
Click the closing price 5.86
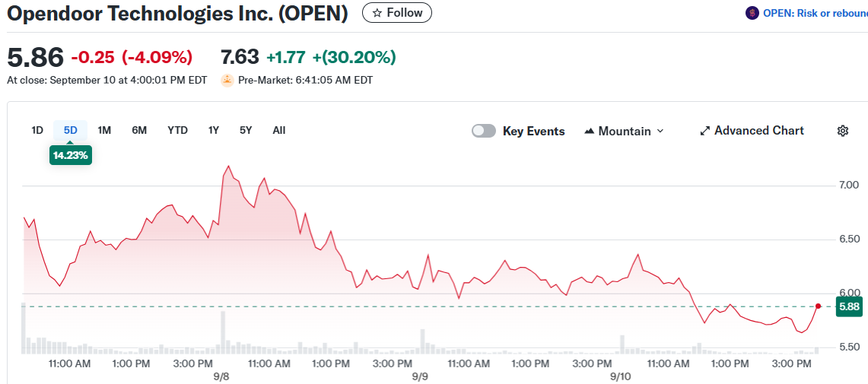click(35, 57)
